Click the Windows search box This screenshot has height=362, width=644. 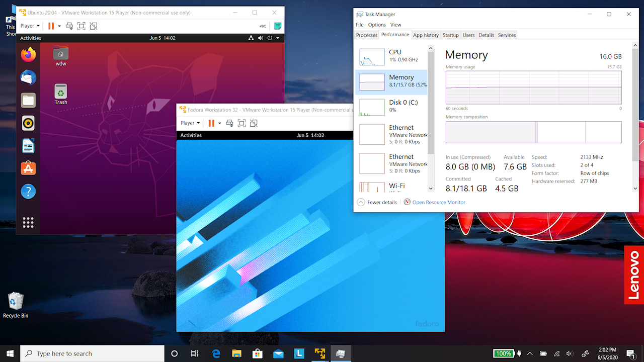[93, 353]
